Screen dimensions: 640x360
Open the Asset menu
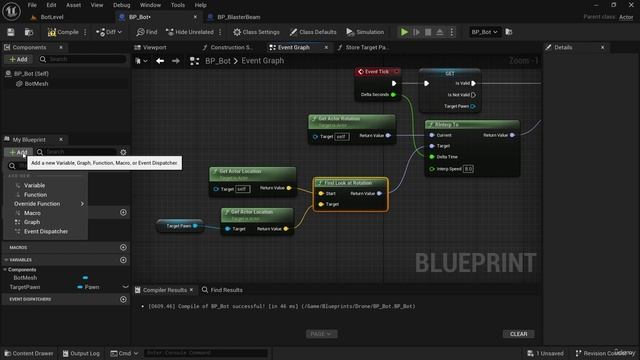[x=73, y=5]
